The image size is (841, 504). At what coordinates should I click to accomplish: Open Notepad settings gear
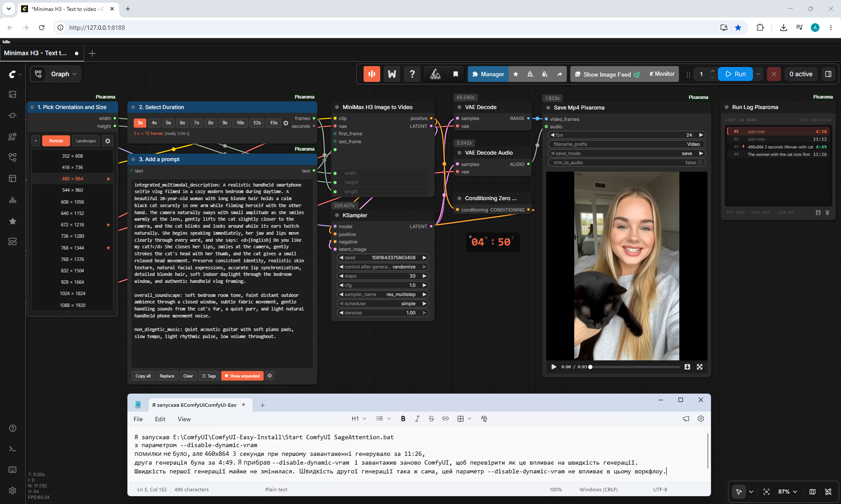[701, 419]
